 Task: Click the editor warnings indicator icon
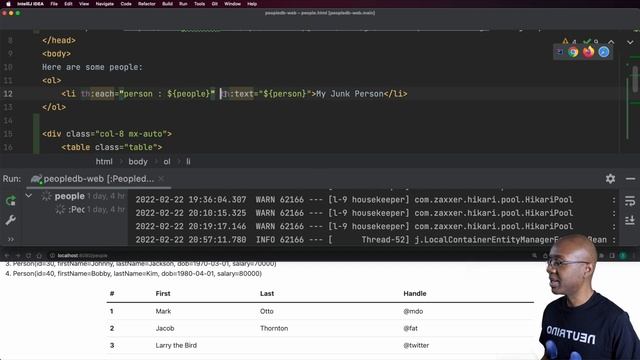coord(569,42)
